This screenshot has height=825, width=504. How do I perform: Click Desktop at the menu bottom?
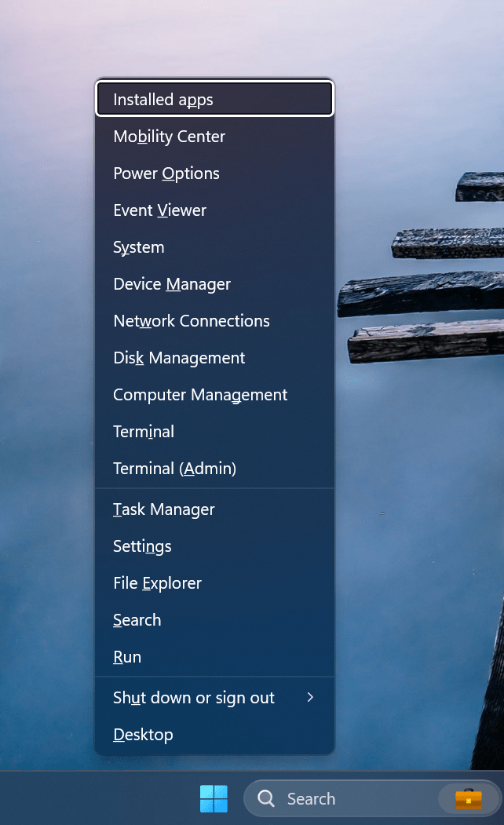pyautogui.click(x=143, y=735)
